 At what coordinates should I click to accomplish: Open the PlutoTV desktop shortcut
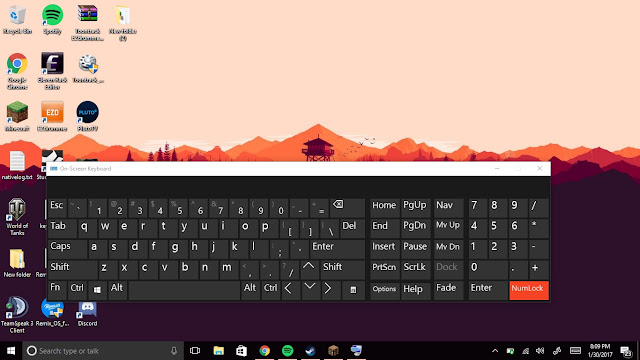tap(87, 116)
